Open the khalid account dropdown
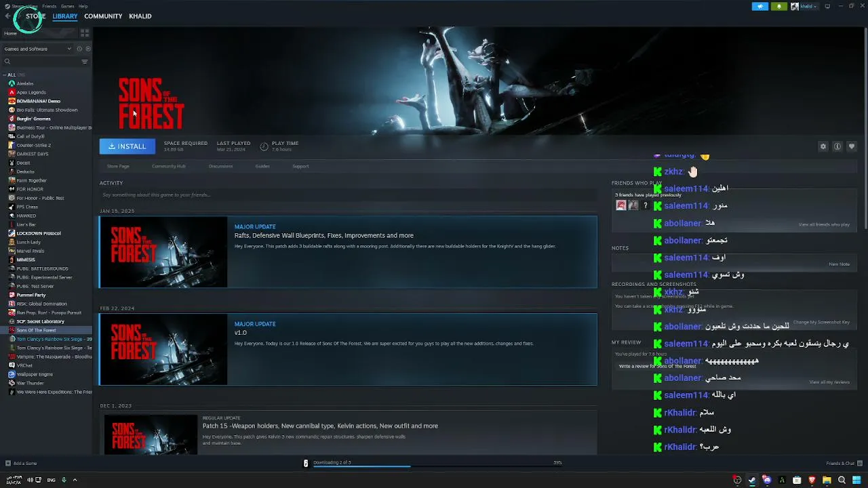 click(804, 6)
